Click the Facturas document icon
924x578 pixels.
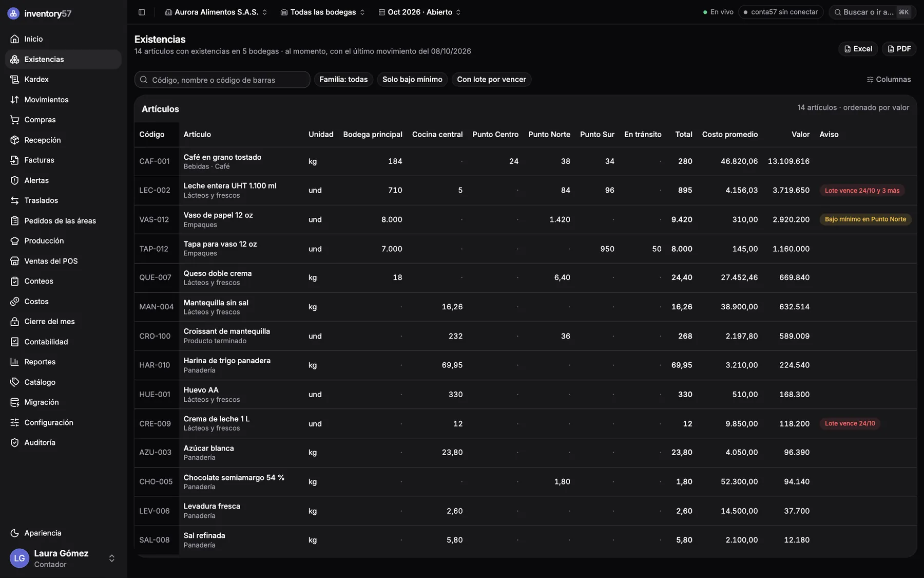14,160
